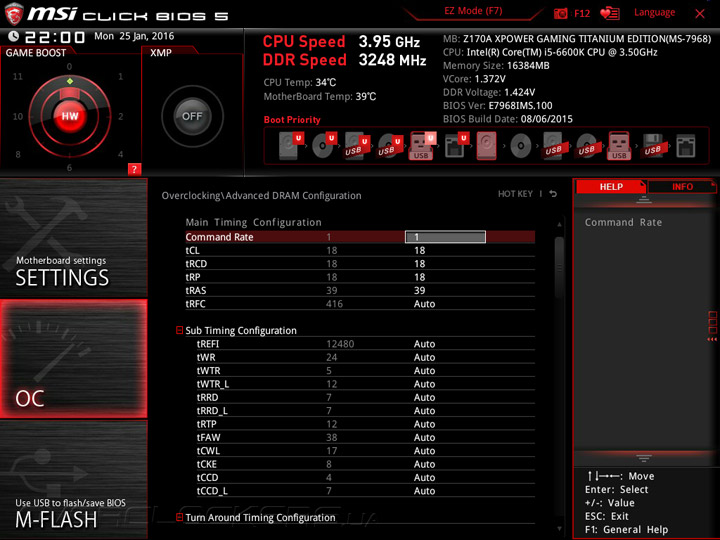Click the HOT KEY label
720x540 pixels.
click(515, 194)
